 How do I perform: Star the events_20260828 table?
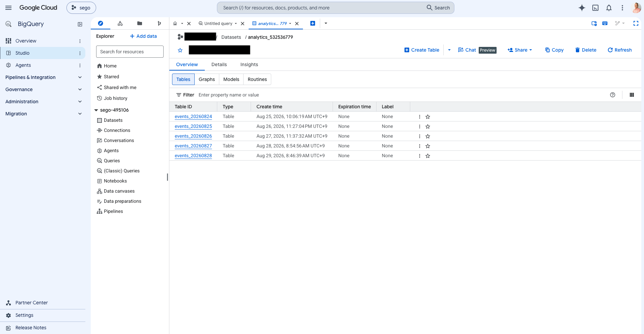pos(428,156)
